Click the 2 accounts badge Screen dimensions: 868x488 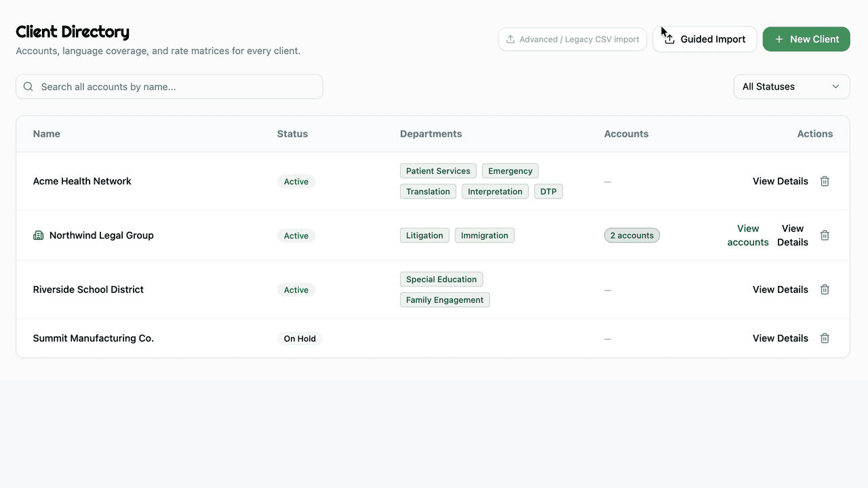click(x=632, y=235)
